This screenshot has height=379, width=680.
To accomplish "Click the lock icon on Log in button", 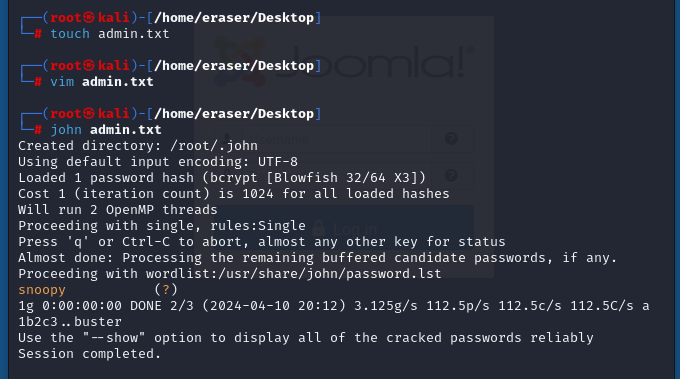I will pyautogui.click(x=319, y=228).
